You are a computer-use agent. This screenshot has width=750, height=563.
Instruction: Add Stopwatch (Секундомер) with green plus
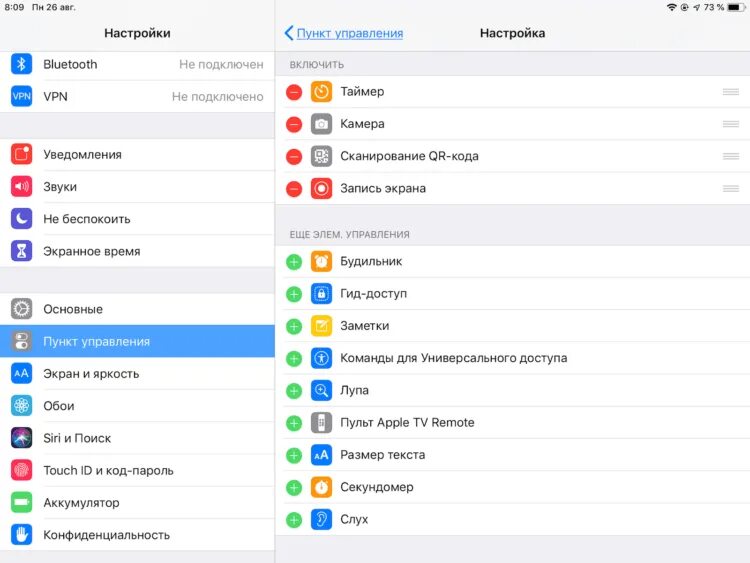pyautogui.click(x=294, y=487)
